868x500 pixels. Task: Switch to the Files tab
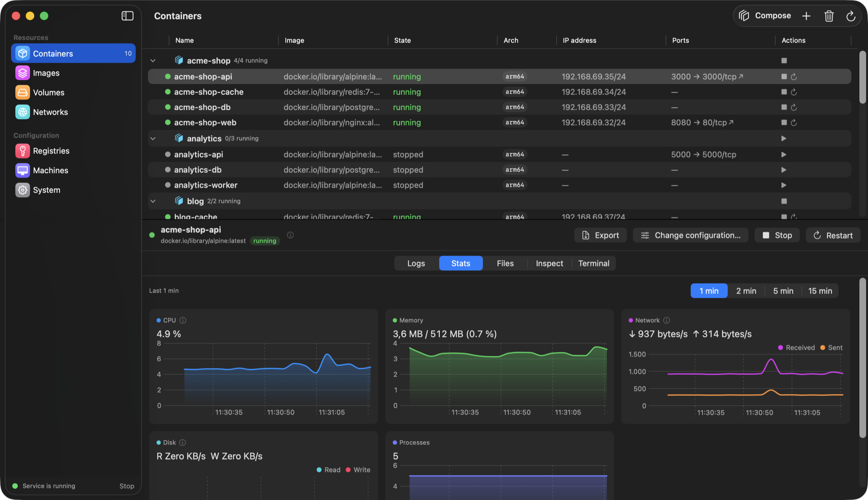[x=505, y=263]
